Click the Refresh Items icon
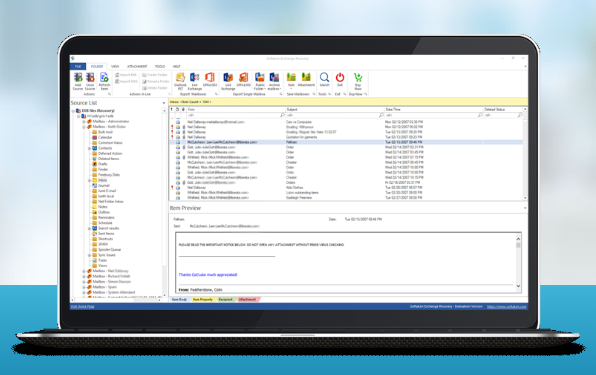 (104, 81)
